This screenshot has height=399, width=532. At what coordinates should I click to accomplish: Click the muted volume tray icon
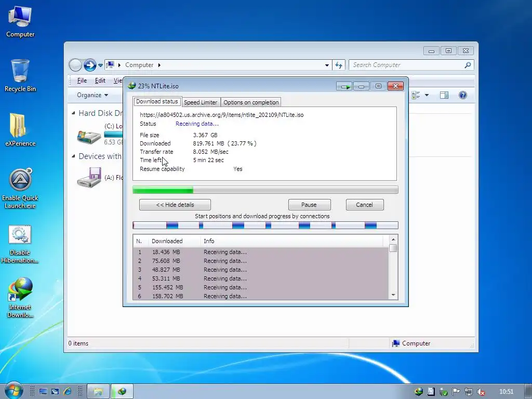tap(481, 392)
